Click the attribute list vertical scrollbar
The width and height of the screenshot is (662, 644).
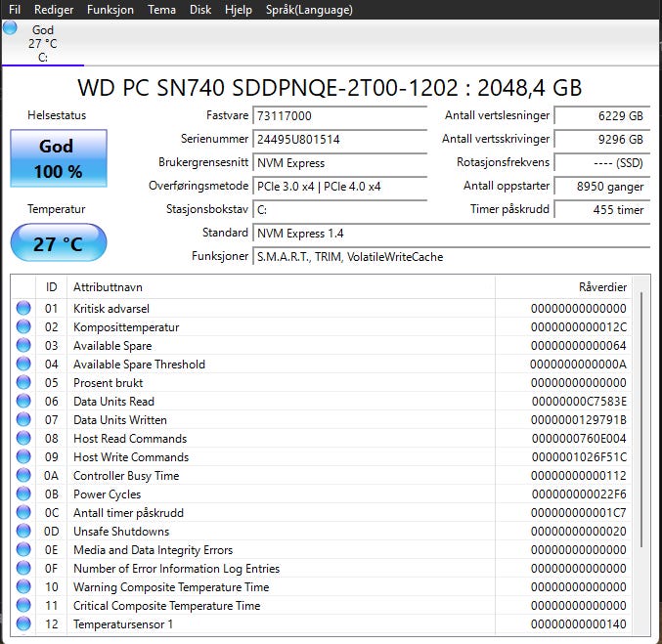coord(641,420)
